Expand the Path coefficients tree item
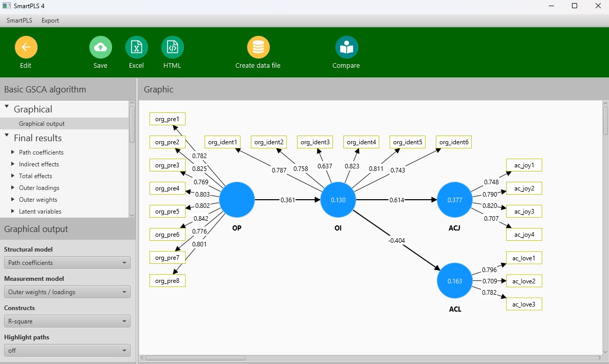Screen dimensions: 609x364 coord(13,152)
